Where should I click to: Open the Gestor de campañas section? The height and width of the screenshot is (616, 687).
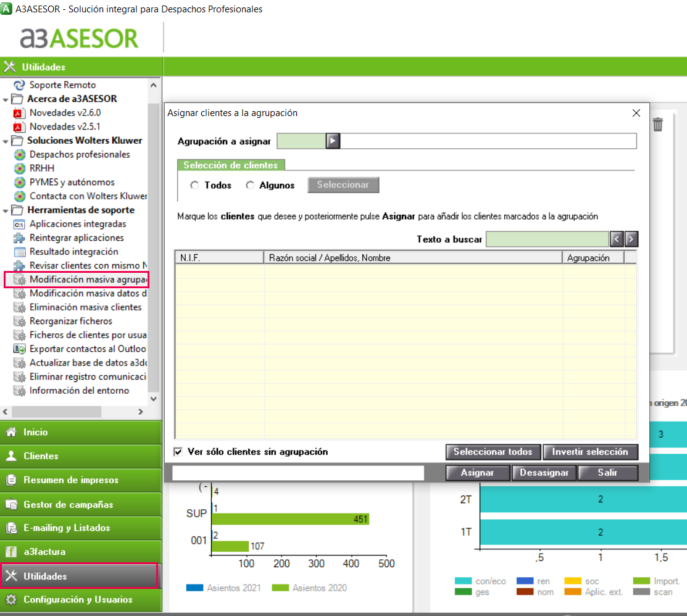pos(81,504)
